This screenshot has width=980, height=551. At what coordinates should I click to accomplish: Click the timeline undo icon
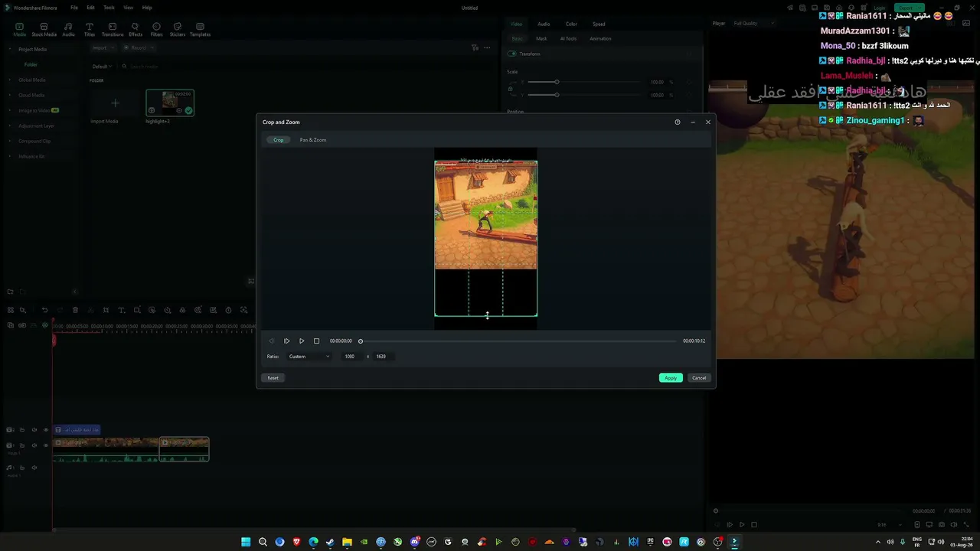click(x=44, y=310)
